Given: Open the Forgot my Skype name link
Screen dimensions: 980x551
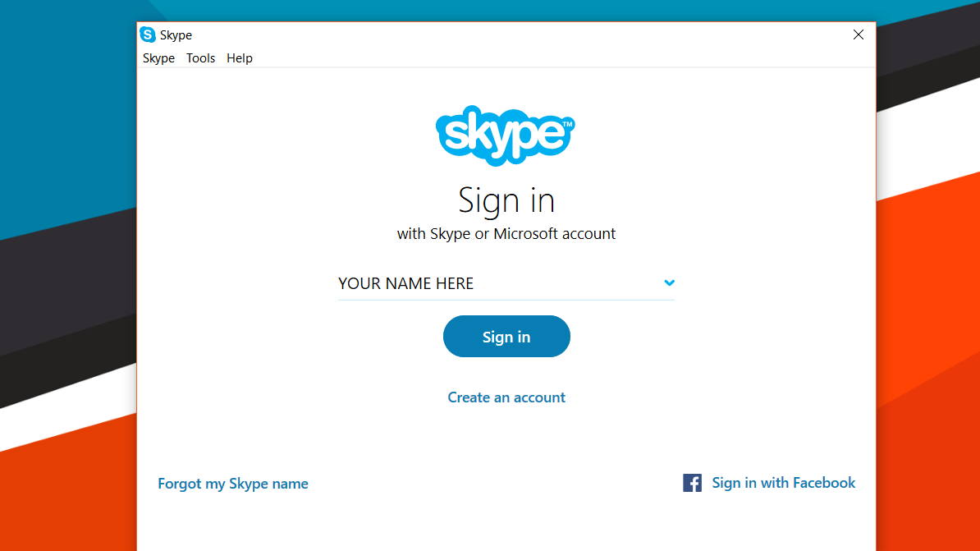Looking at the screenshot, I should point(233,484).
